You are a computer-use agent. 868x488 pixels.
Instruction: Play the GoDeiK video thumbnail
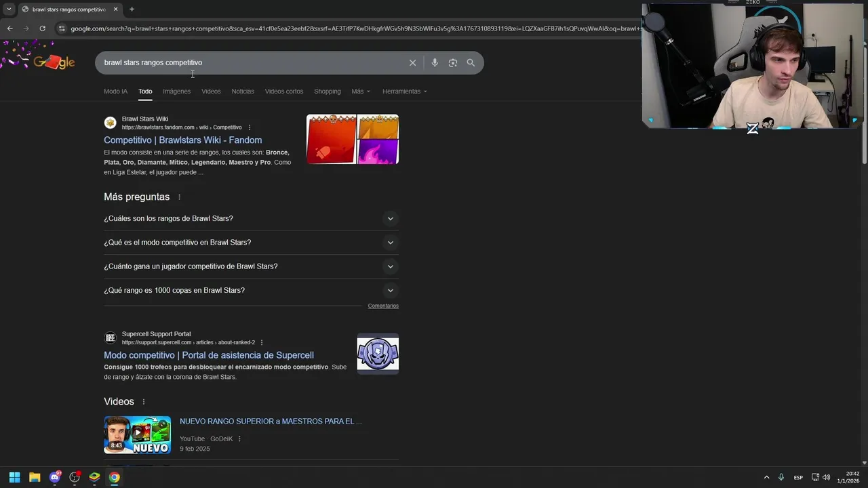click(137, 434)
